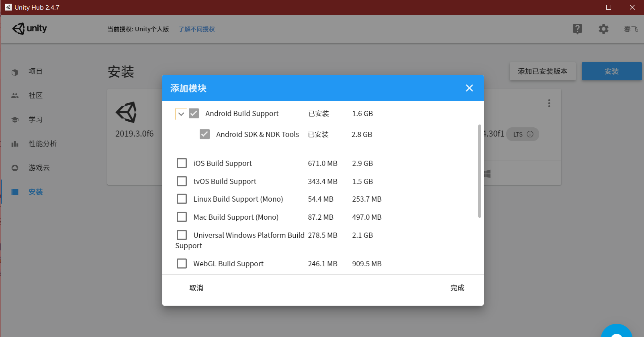
Task: Click the 学习 graduation cap icon
Action: pos(15,120)
